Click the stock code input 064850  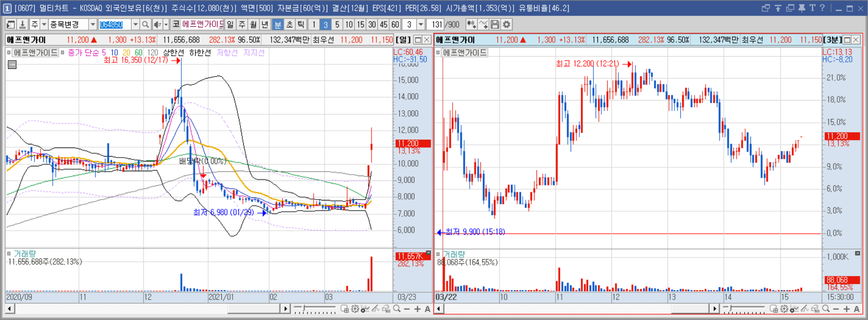pos(115,24)
